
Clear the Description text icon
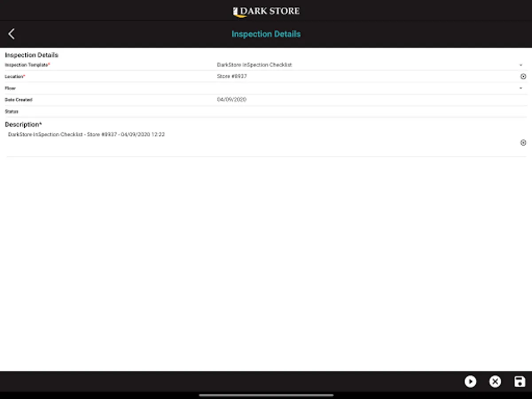point(523,143)
